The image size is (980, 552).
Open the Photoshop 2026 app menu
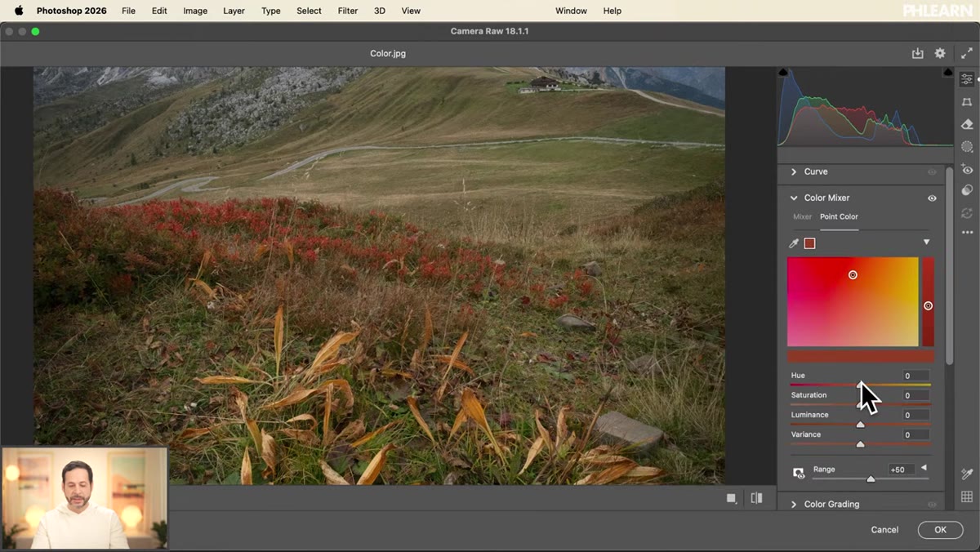point(72,11)
